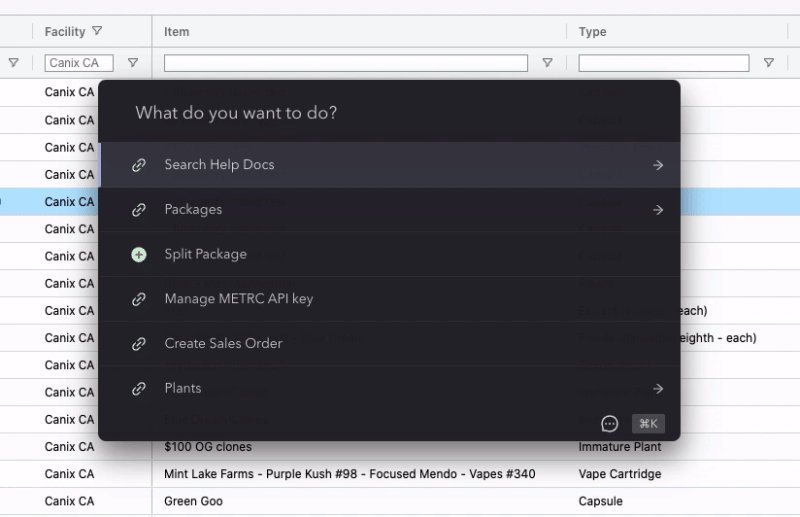Focus the 'What do you want to do?' search field
Screen dimensions: 800x517
pyautogui.click(x=389, y=112)
